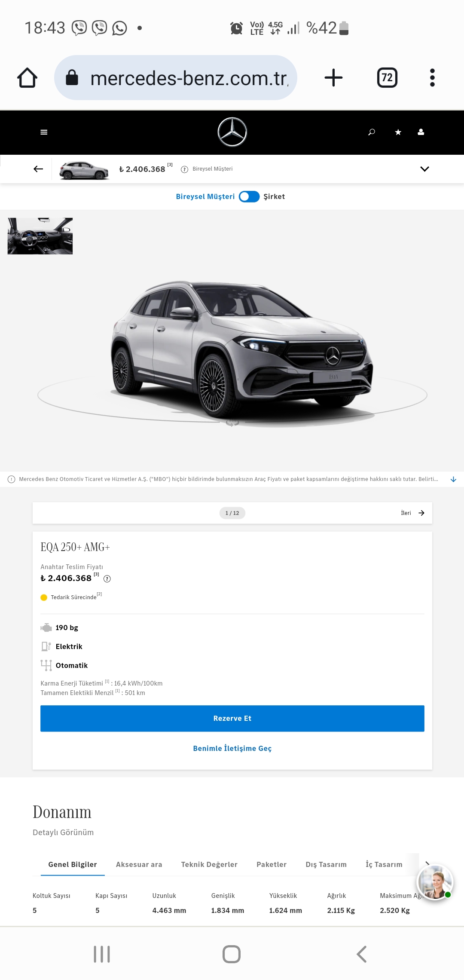Viewport: 464px width, 980px height.
Task: Open a new browser tab with plus
Action: click(333, 78)
